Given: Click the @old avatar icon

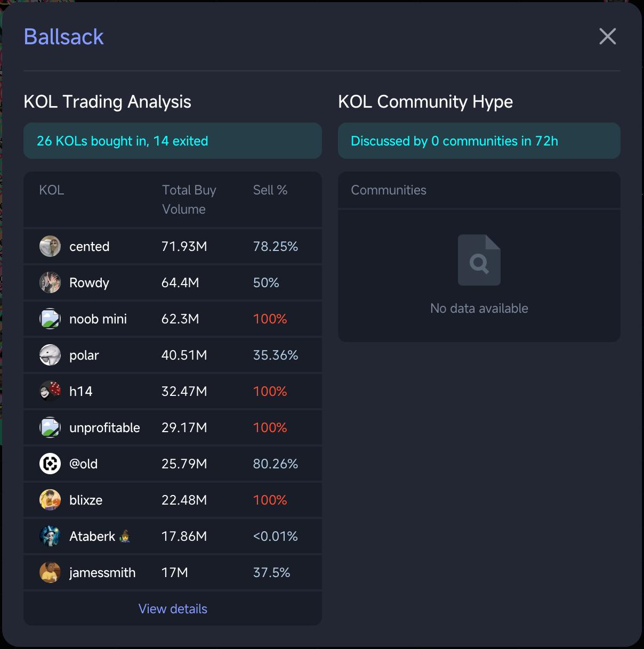Looking at the screenshot, I should pos(50,464).
